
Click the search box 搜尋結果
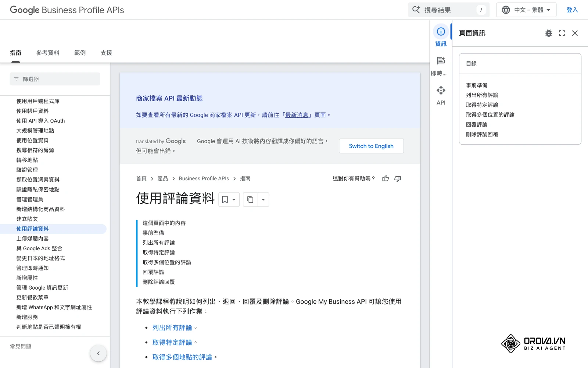(x=448, y=10)
